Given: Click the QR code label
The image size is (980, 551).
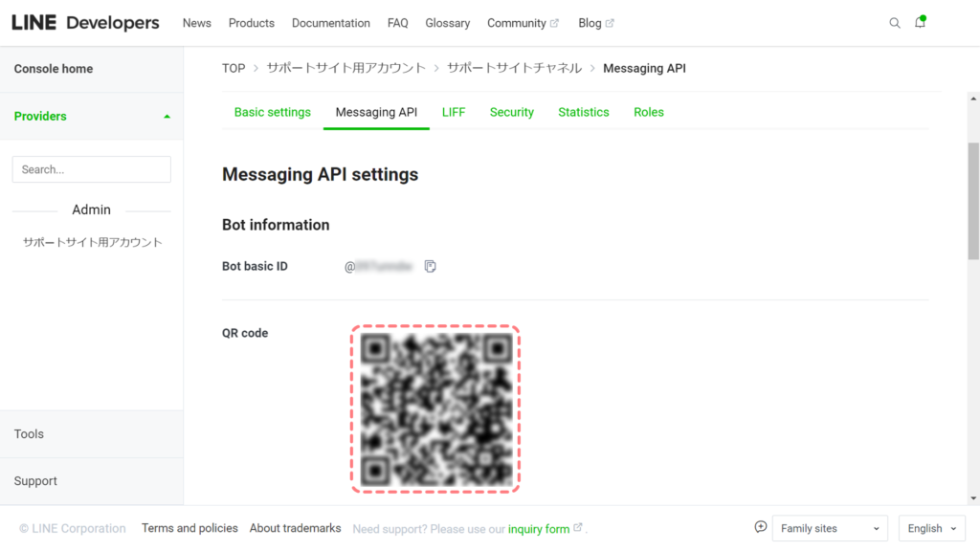Looking at the screenshot, I should coord(245,333).
